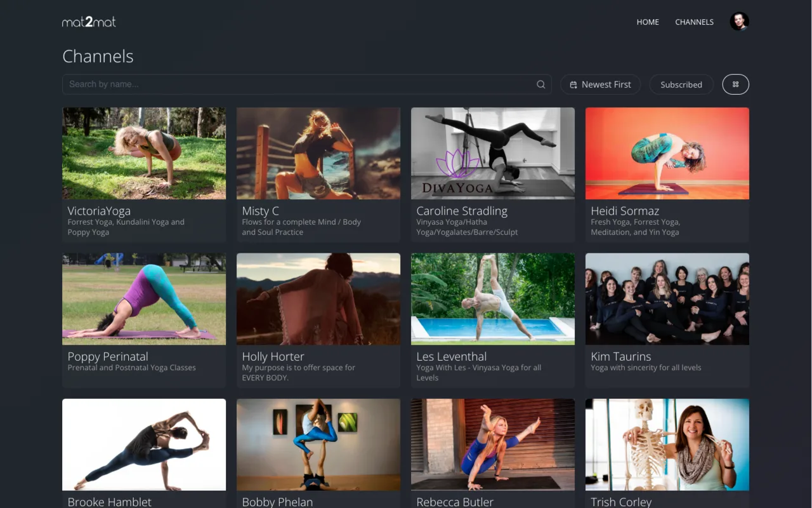Open the Poppy Perinatal title link
Viewport: 812px width, 508px height.
(x=108, y=357)
